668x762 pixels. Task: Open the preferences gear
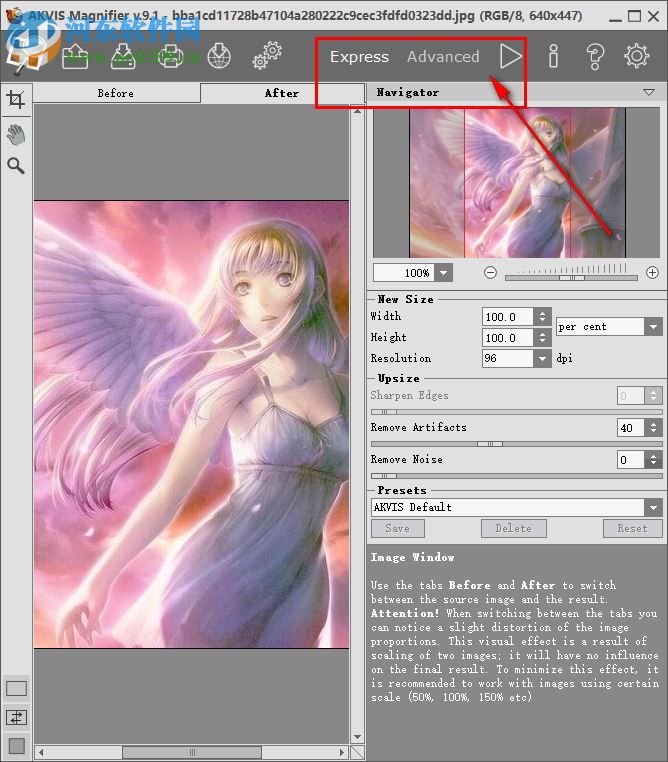click(636, 56)
